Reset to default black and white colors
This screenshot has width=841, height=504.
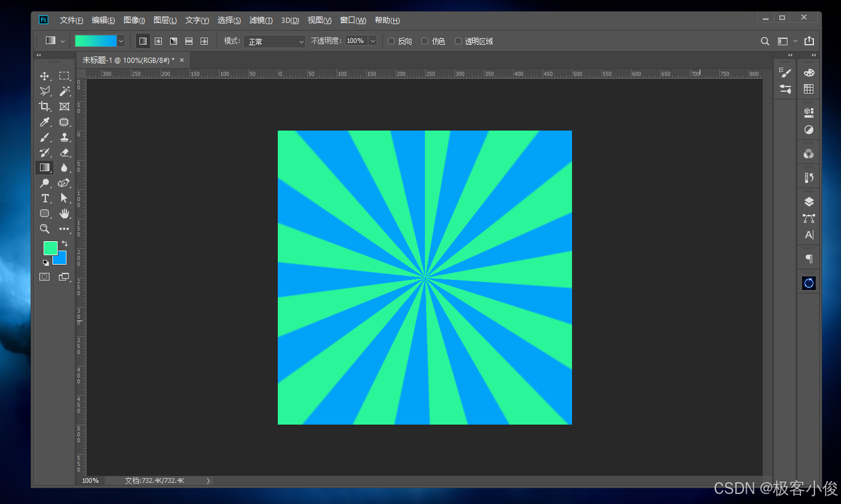46,263
